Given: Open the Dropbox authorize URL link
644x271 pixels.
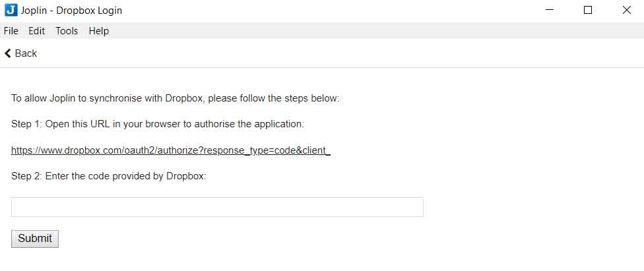Looking at the screenshot, I should pos(170,150).
